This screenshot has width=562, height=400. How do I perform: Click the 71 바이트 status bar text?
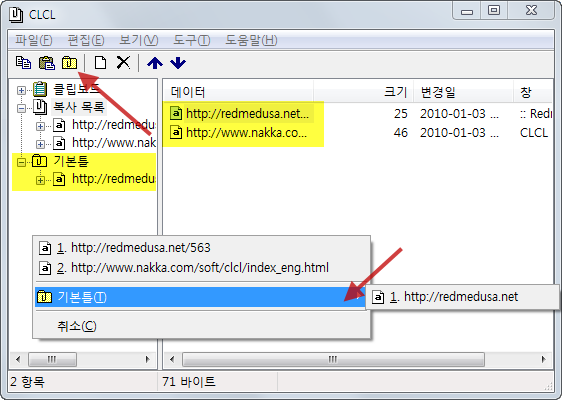pos(189,382)
